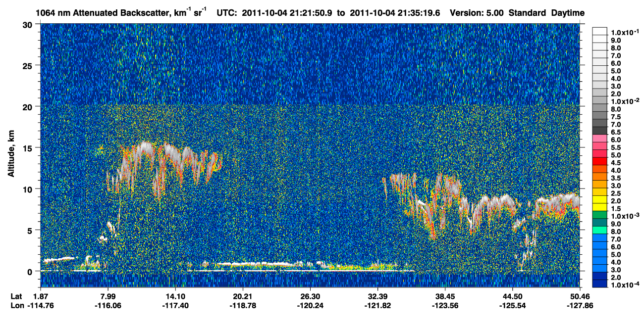Click latitude value 1.87
The image size is (644, 330).
coord(41,296)
